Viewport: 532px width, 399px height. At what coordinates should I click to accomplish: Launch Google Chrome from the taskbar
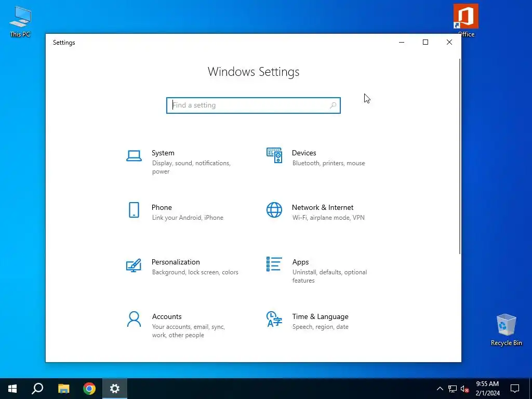tap(89, 389)
